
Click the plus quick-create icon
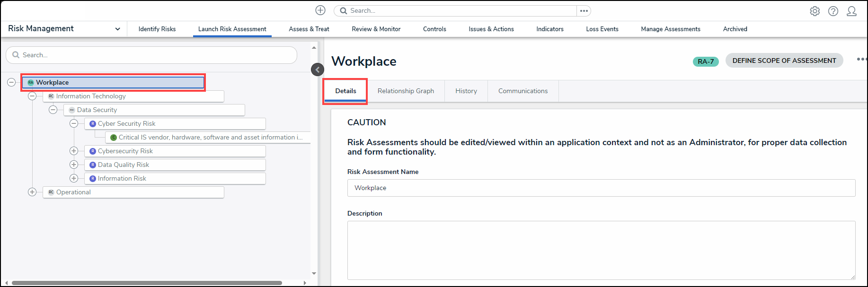pos(320,10)
